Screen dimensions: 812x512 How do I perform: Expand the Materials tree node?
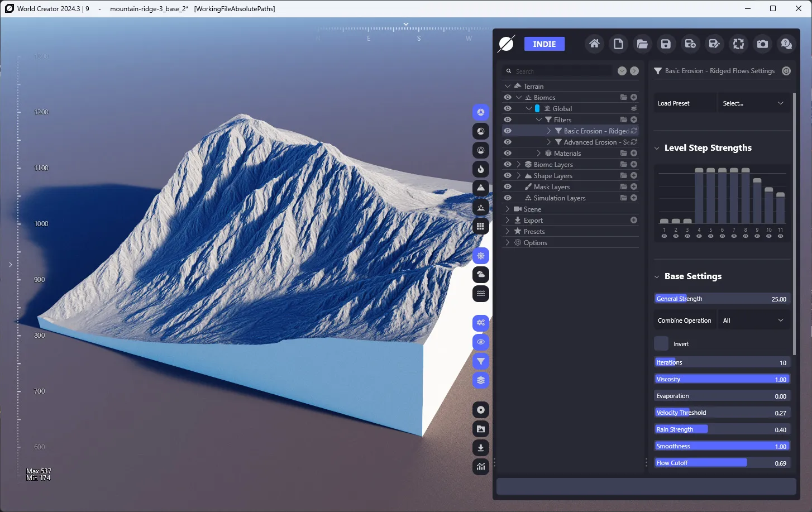click(539, 153)
